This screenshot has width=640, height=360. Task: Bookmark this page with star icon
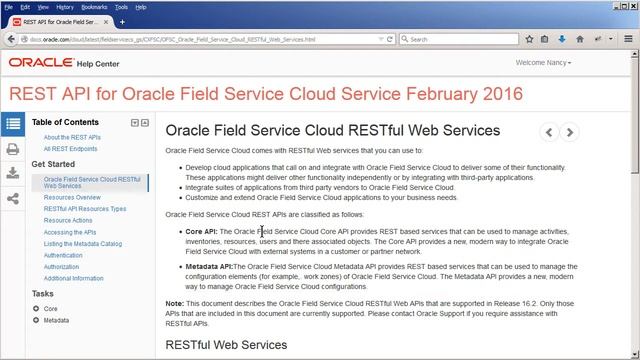click(529, 39)
